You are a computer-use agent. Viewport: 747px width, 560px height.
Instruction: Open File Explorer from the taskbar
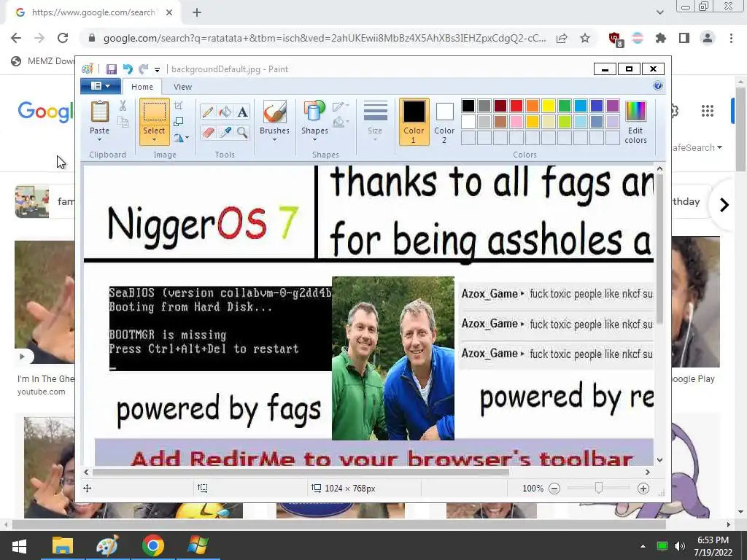click(x=63, y=545)
